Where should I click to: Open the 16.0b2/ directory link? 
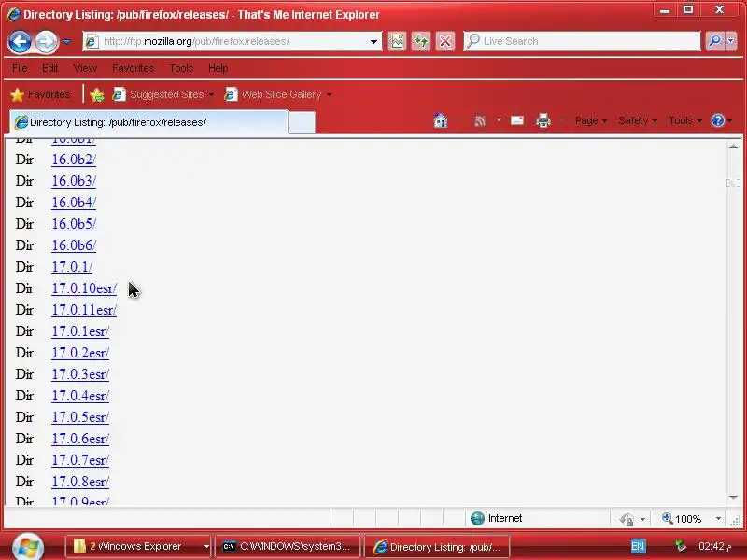(x=74, y=160)
